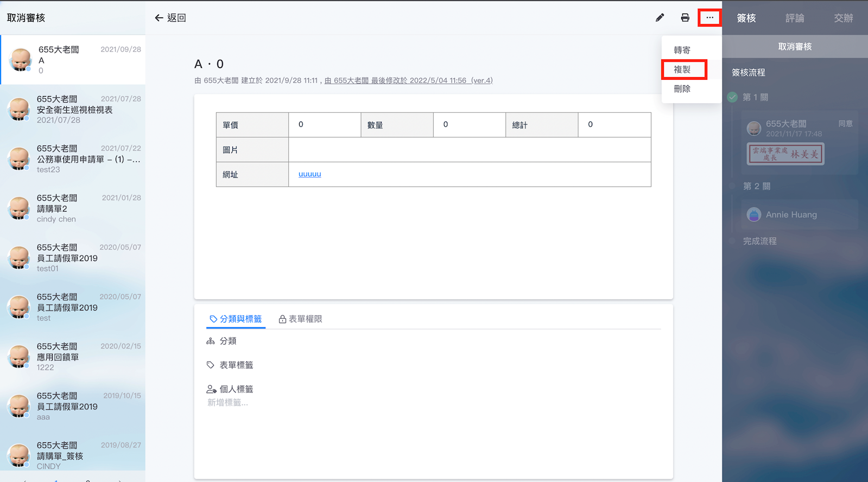Open the three-dot more options menu
This screenshot has width=868, height=482.
(709, 18)
